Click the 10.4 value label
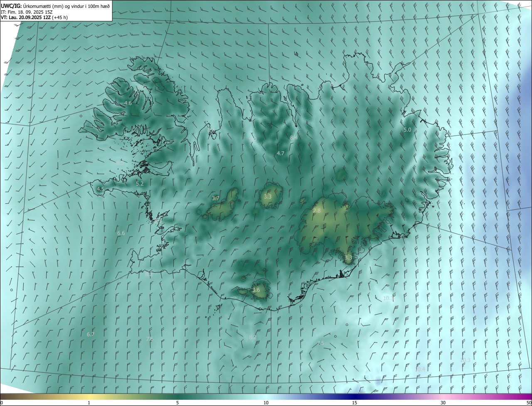 tap(420, 369)
